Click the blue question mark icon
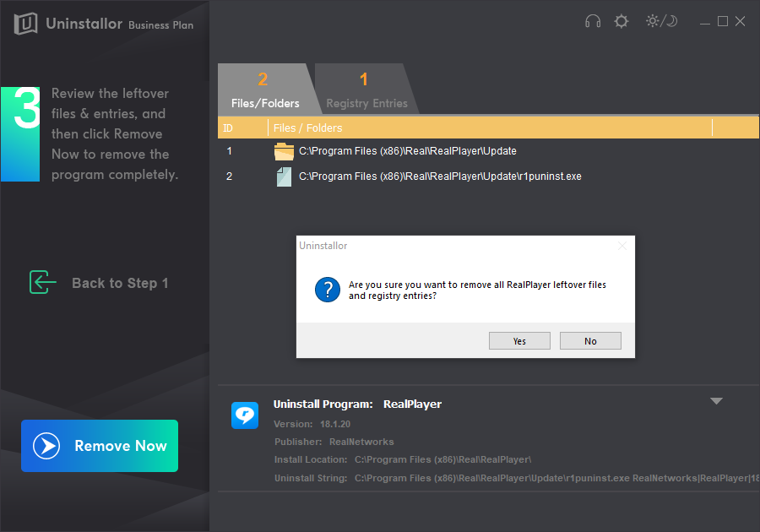 [328, 290]
